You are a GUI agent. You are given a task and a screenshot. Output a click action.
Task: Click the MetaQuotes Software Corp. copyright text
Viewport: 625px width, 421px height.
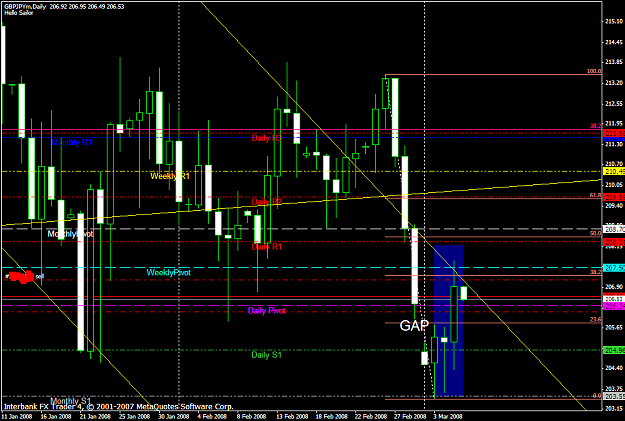click(118, 407)
